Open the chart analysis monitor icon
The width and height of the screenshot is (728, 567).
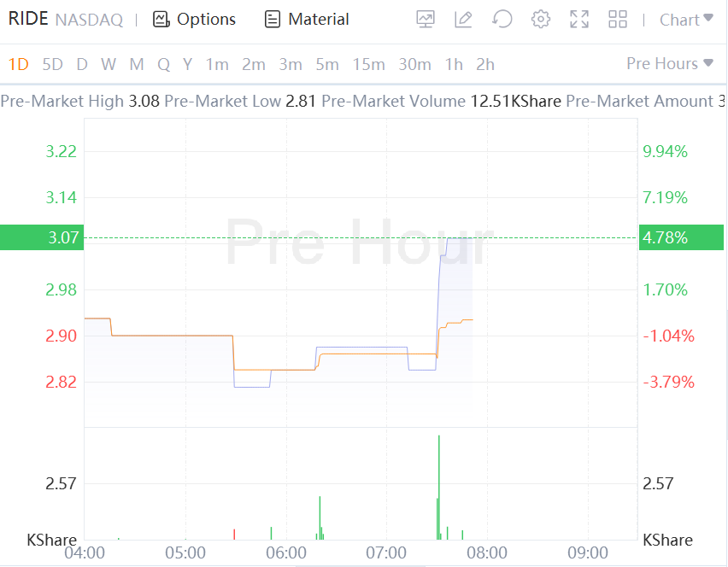click(x=425, y=19)
